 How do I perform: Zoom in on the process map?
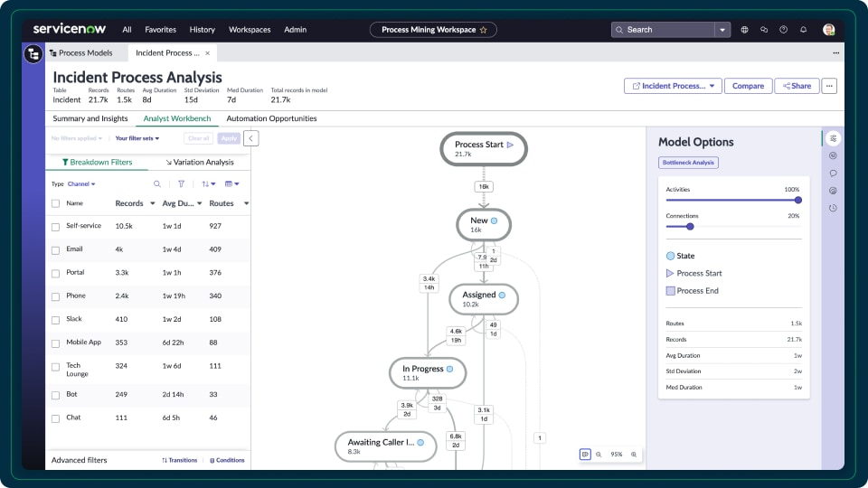click(x=634, y=455)
